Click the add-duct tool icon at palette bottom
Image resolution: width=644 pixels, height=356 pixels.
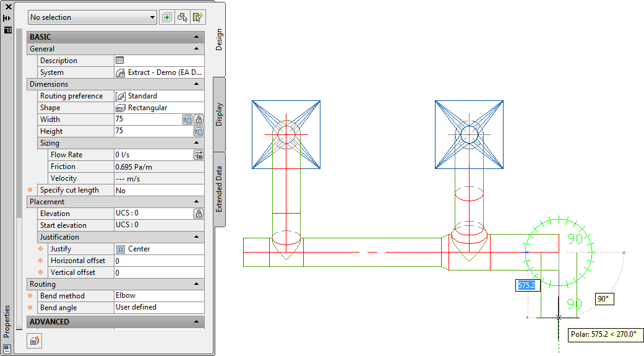(35, 341)
